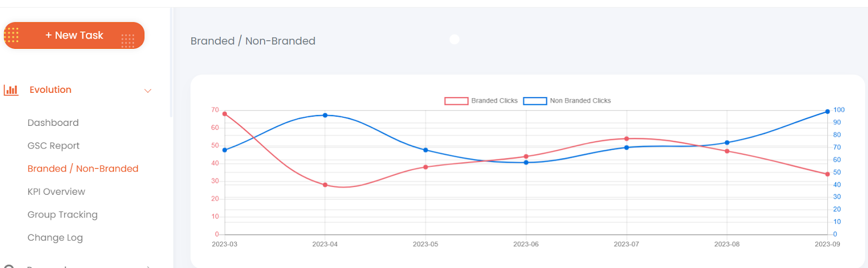Click the blue Non Branded Clicks legend swatch
The image size is (868, 268).
[535, 101]
